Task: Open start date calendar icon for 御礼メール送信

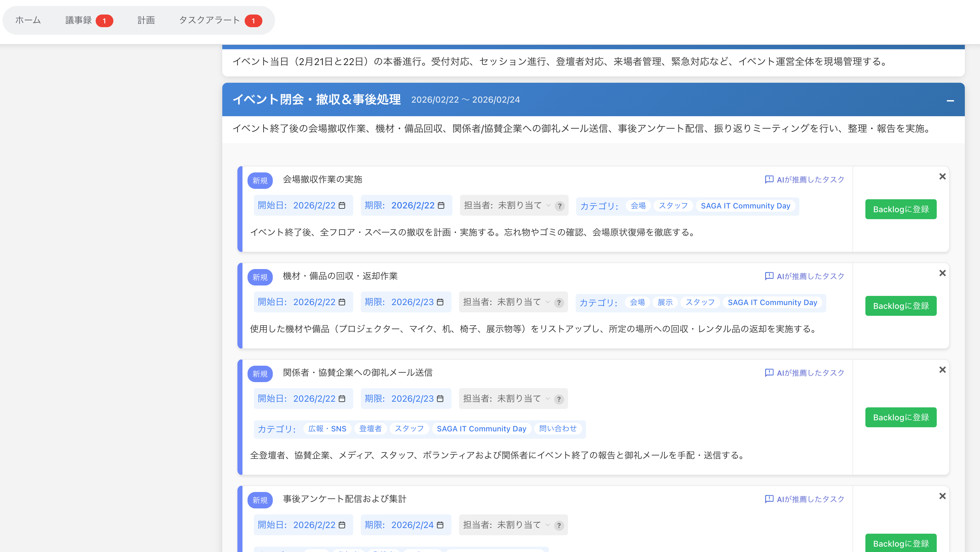Action: click(342, 399)
